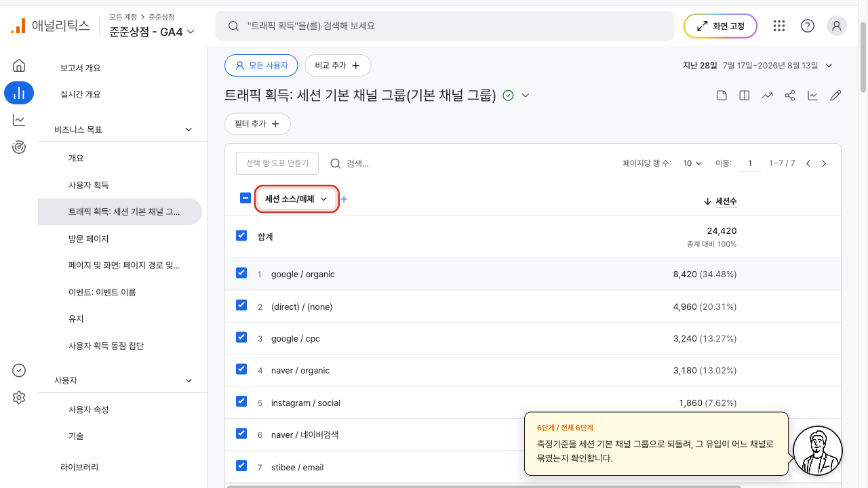The image size is (868, 488).
Task: Click the edit pencil icon
Action: (835, 96)
